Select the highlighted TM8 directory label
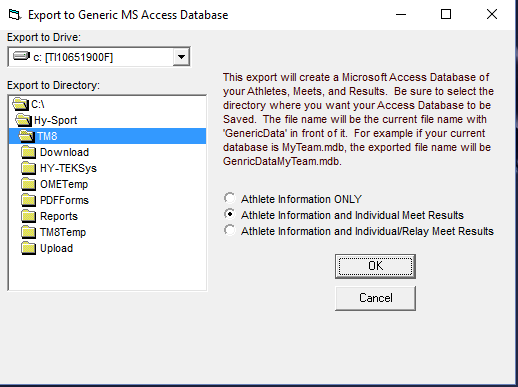This screenshot has height=387, width=518. point(47,136)
